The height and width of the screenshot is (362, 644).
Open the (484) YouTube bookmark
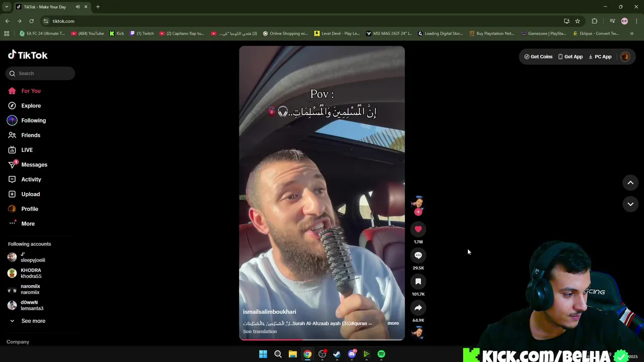tap(88, 34)
